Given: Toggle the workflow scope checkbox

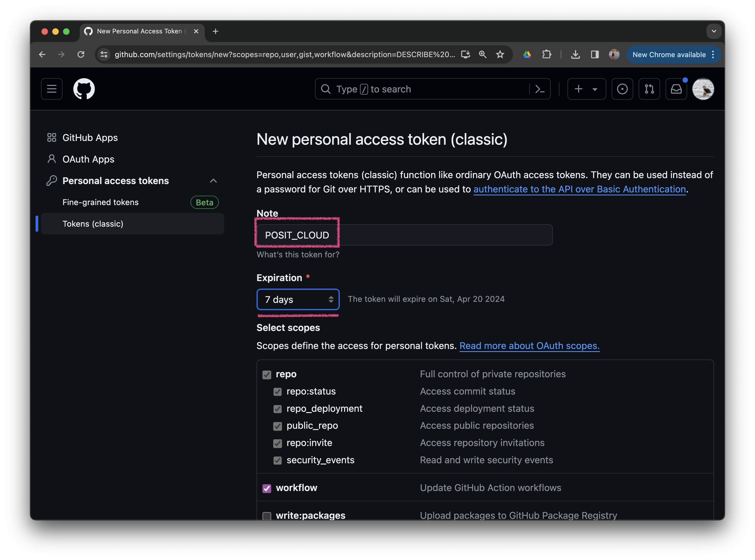Looking at the screenshot, I should click(x=267, y=489).
